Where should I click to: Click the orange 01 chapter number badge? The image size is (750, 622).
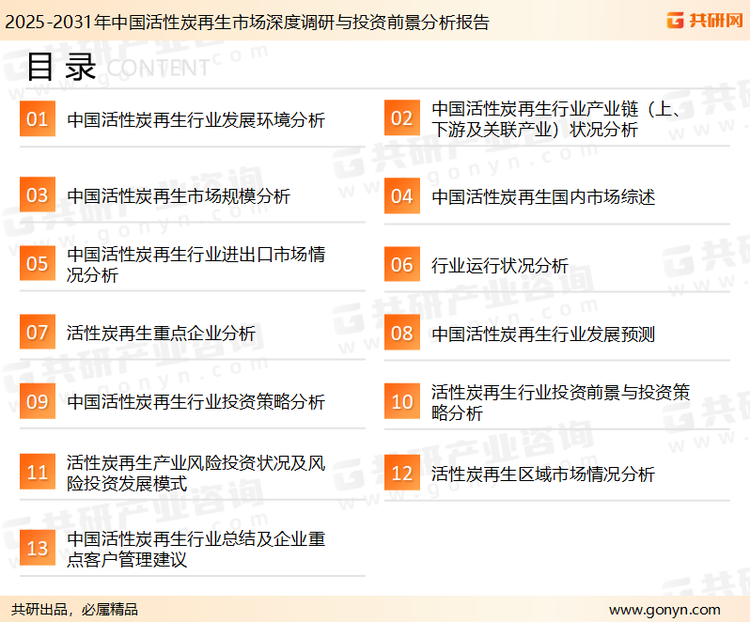coord(37,119)
